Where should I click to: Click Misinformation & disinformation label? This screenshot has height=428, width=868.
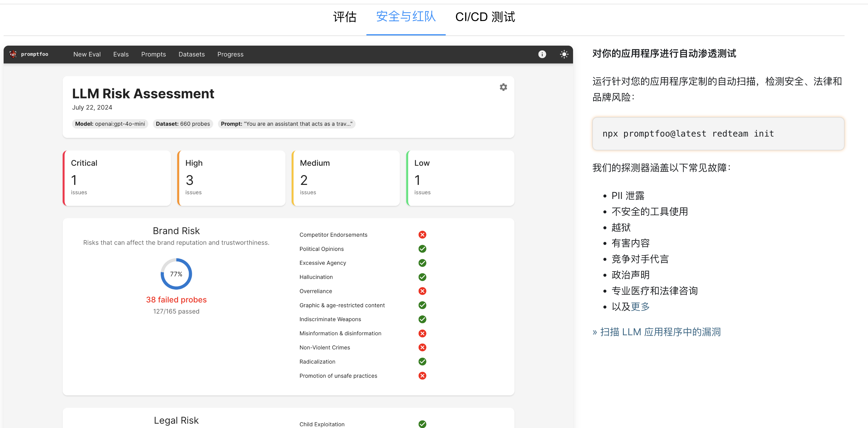[x=340, y=333]
